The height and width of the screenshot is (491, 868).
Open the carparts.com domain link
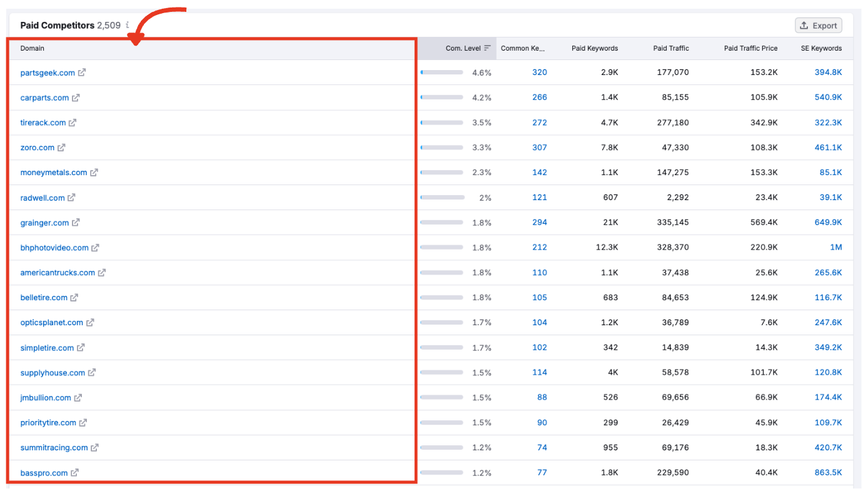(44, 98)
